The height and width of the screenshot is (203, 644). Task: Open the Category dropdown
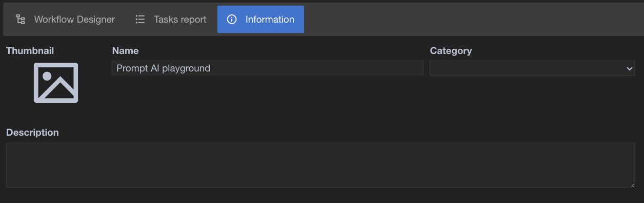tap(532, 68)
